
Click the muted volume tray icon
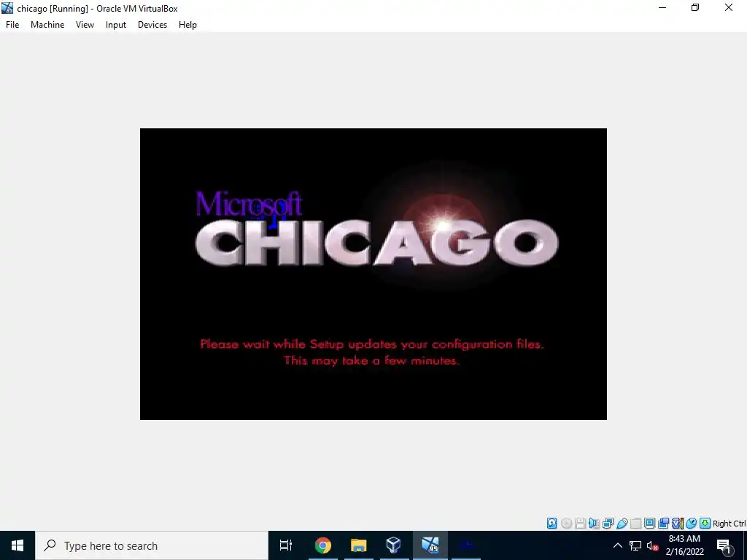tap(653, 545)
